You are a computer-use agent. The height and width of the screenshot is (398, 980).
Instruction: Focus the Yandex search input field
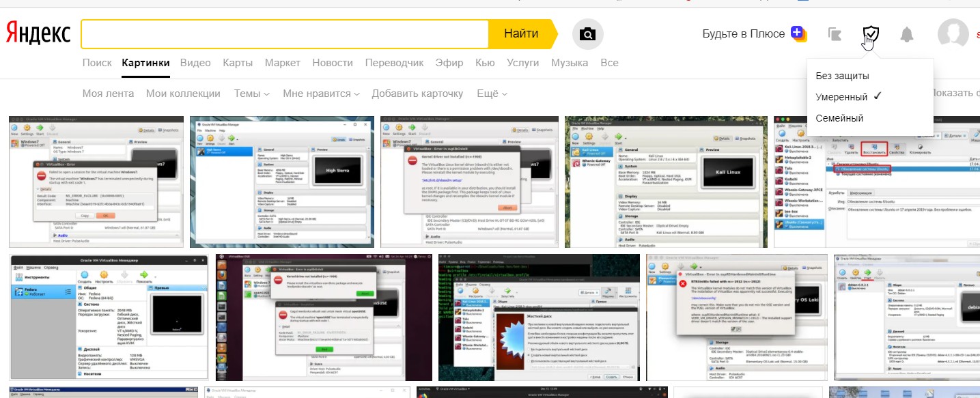pyautogui.click(x=285, y=34)
